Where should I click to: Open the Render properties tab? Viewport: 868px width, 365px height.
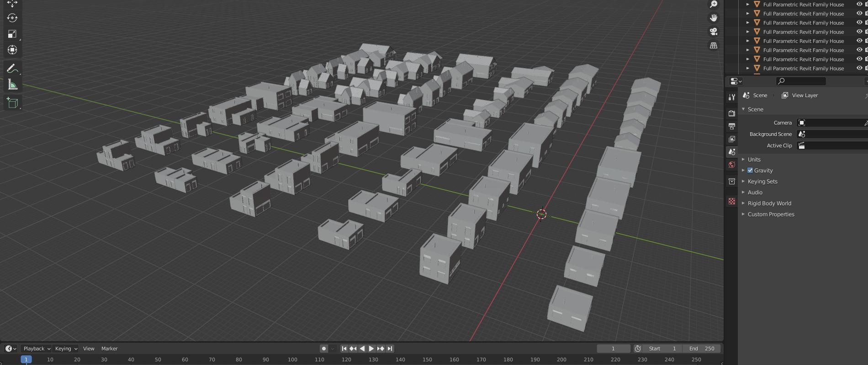pos(732,113)
